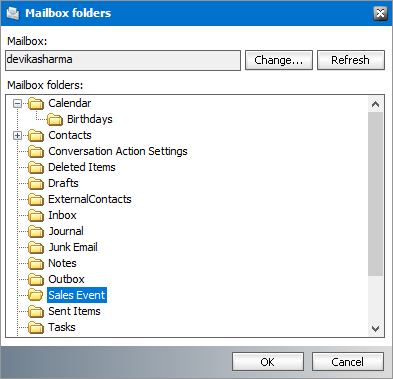
Task: Click the Conversation Action Settings folder icon
Action: click(36, 152)
